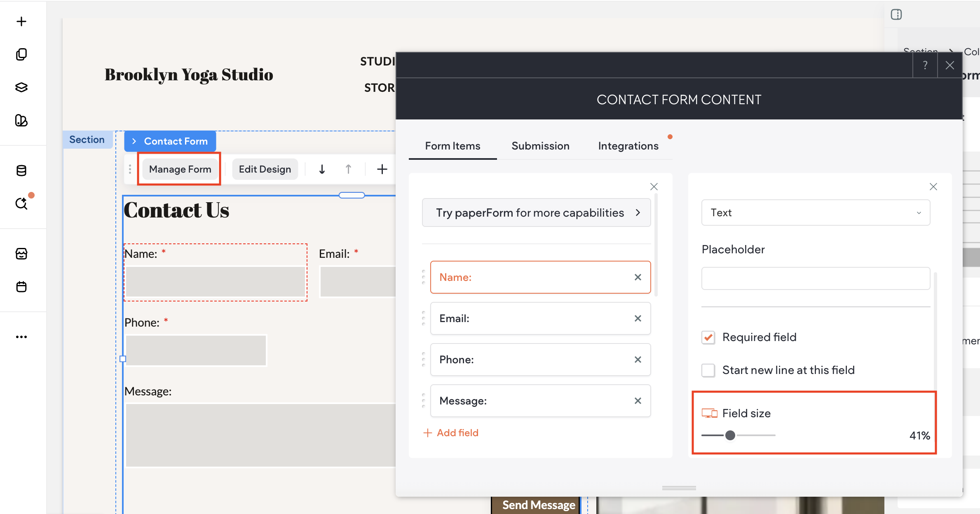Open the Text field type dropdown
Viewport: 980px width, 514px height.
[x=816, y=213]
